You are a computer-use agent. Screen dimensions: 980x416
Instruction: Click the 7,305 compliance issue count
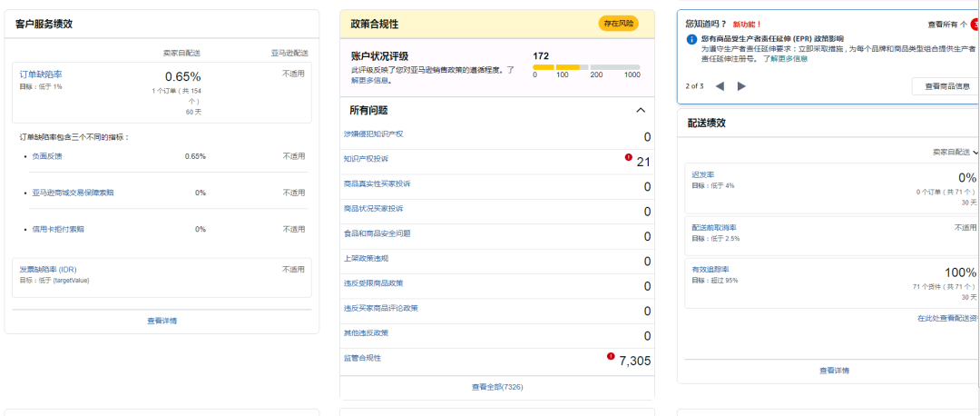tap(635, 361)
